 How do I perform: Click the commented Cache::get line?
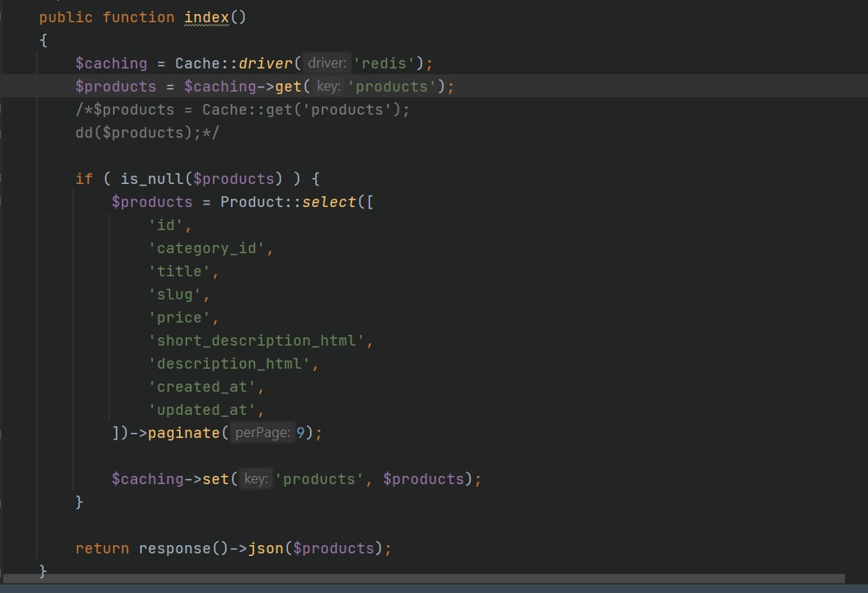click(x=243, y=110)
